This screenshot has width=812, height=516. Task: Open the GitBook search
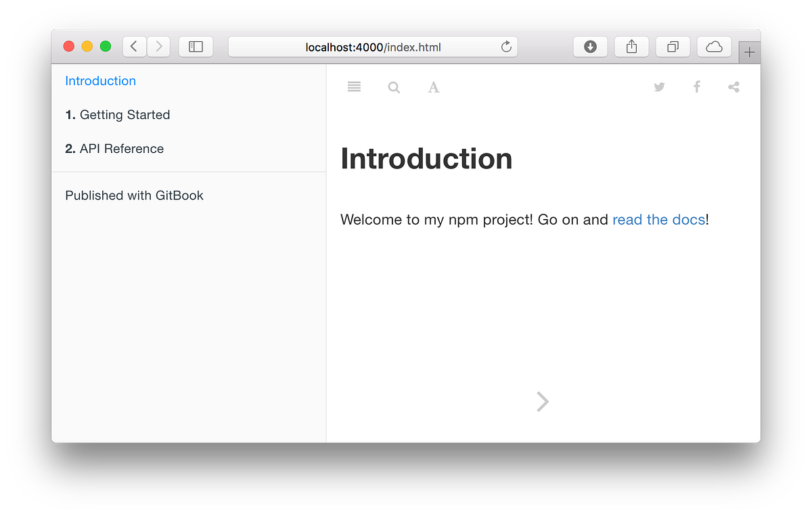pos(394,87)
